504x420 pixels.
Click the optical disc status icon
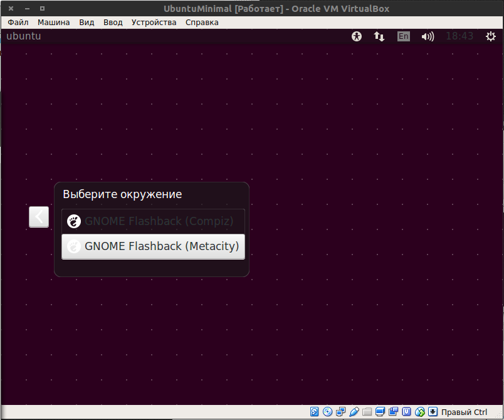(327, 412)
